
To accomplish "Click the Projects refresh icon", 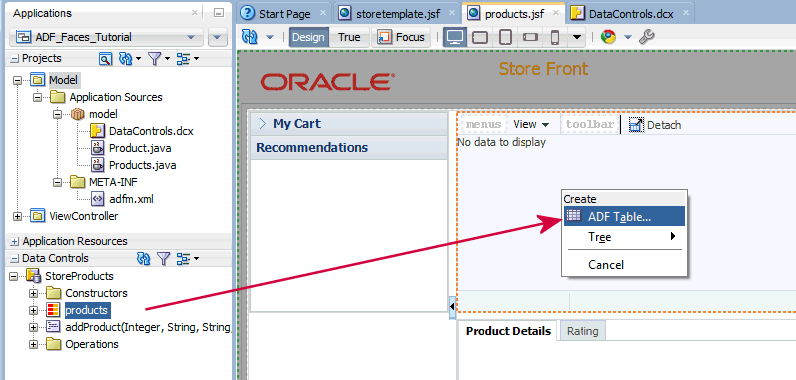I will [125, 59].
